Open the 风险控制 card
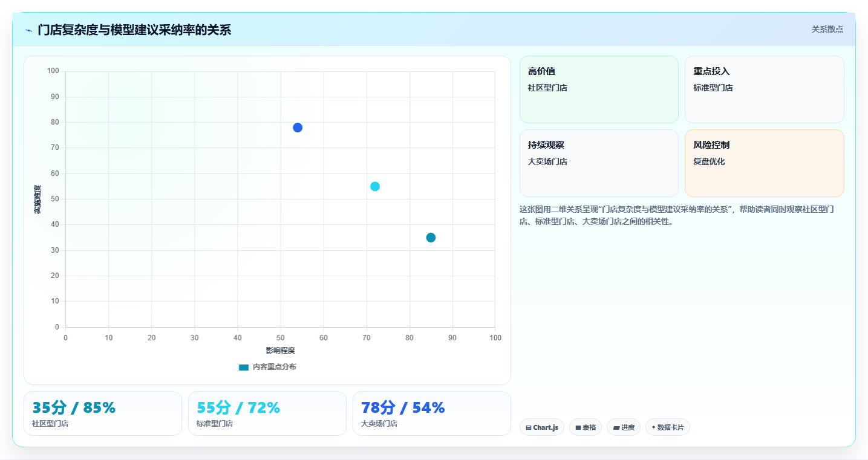The height and width of the screenshot is (460, 868). click(764, 163)
